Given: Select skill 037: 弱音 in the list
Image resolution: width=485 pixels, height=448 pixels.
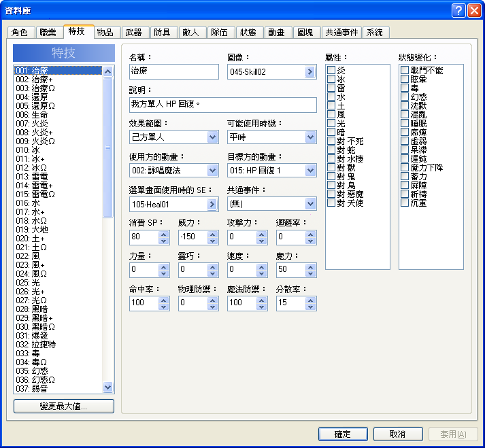Looking at the screenshot, I should [58, 389].
